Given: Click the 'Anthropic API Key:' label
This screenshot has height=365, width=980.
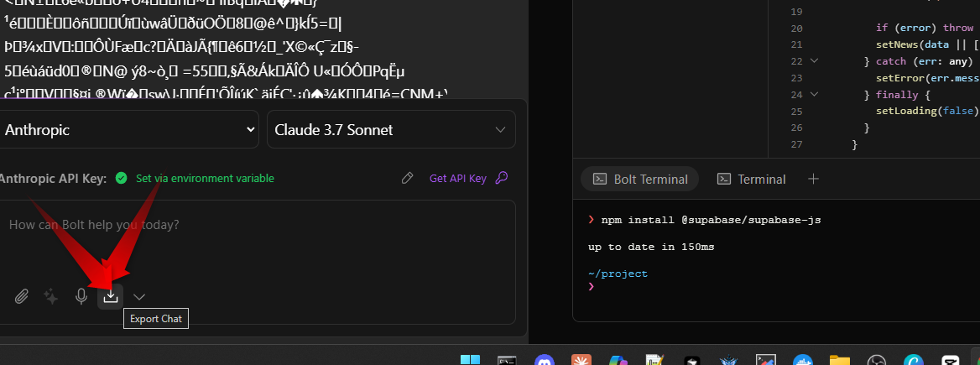Looking at the screenshot, I should (53, 178).
